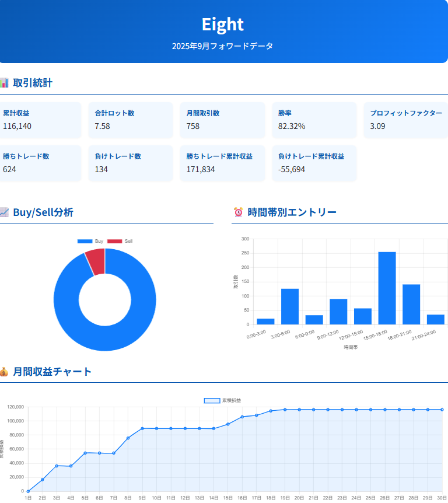
Task: Click the 1日 data point at chart start
Action: pyautogui.click(x=28, y=491)
